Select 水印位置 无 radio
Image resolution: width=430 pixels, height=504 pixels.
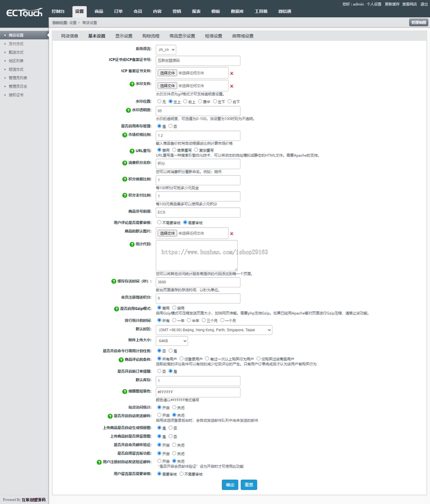coord(159,102)
